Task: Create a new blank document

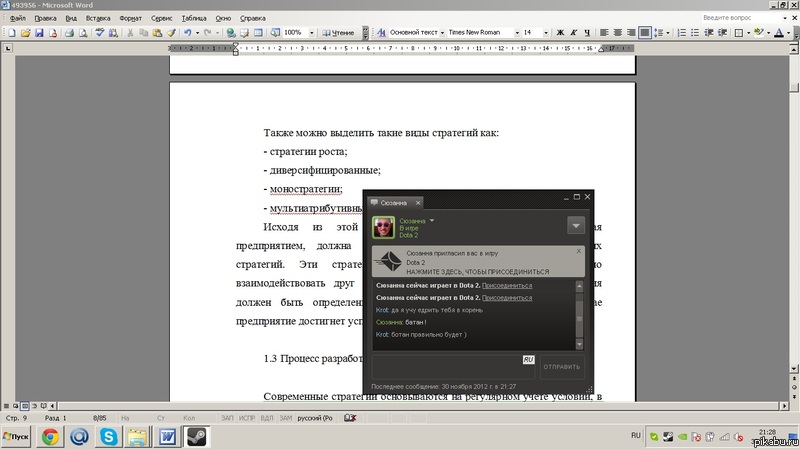Action: coord(11,33)
